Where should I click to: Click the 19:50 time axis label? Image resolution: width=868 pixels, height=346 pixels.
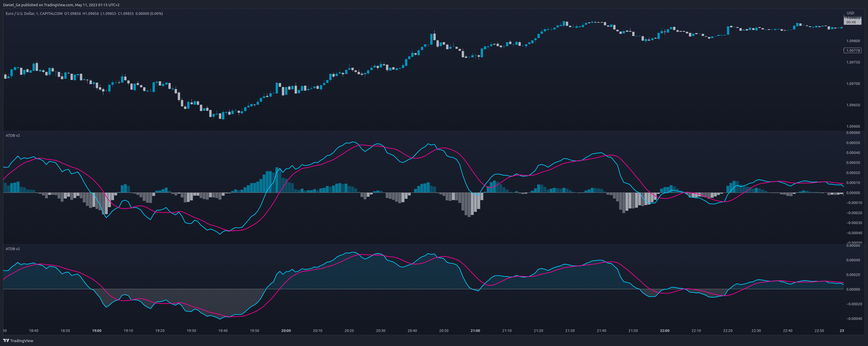(x=254, y=331)
